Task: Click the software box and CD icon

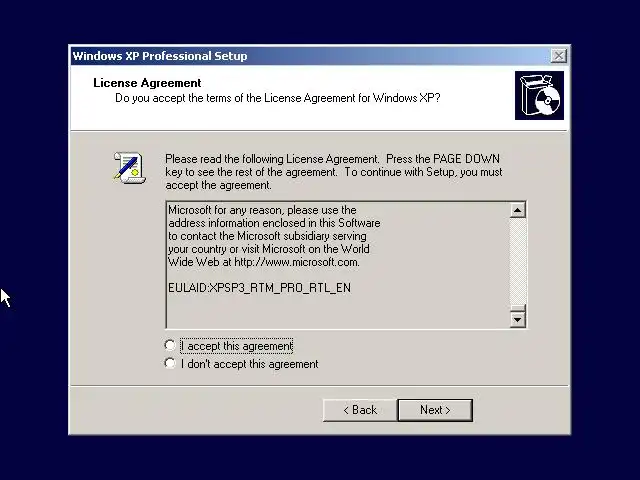Action: (x=539, y=96)
